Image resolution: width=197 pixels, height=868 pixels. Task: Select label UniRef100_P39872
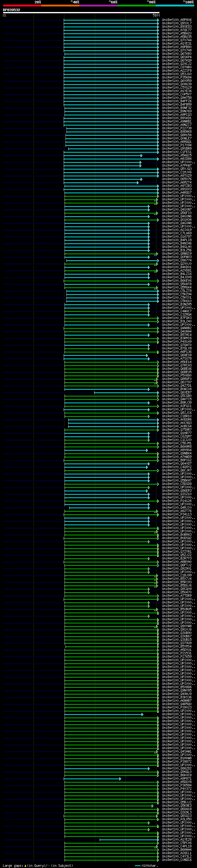[177, 762]
